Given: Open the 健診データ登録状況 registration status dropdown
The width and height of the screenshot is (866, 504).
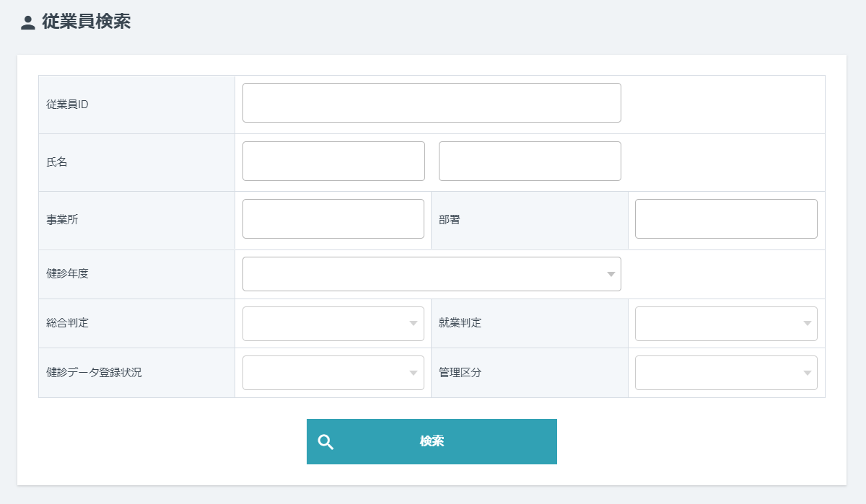Looking at the screenshot, I should coord(333,372).
